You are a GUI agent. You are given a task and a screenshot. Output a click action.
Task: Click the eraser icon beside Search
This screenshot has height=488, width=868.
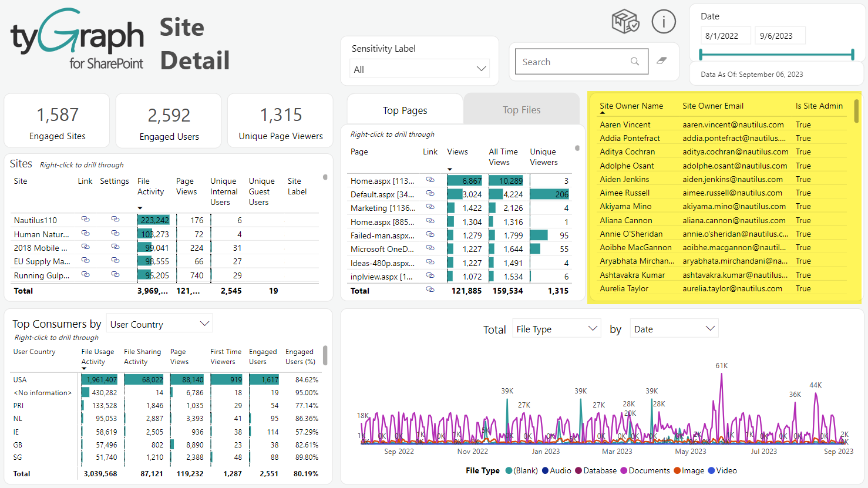coord(661,60)
